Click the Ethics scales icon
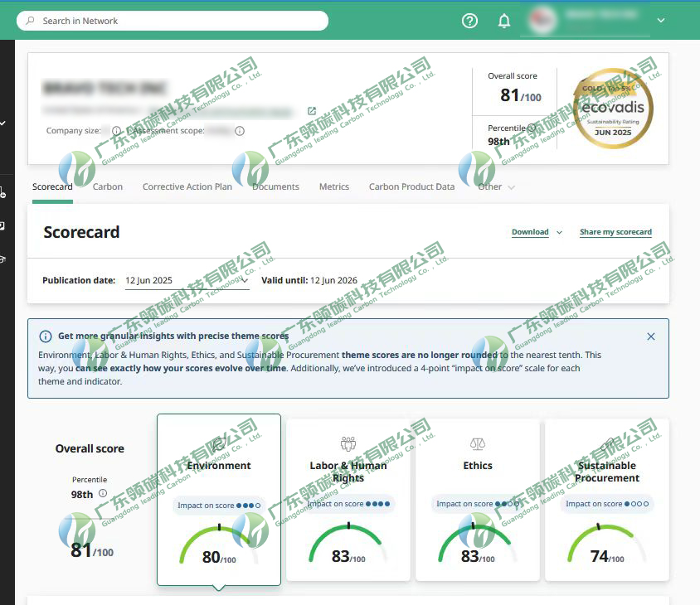 [478, 444]
